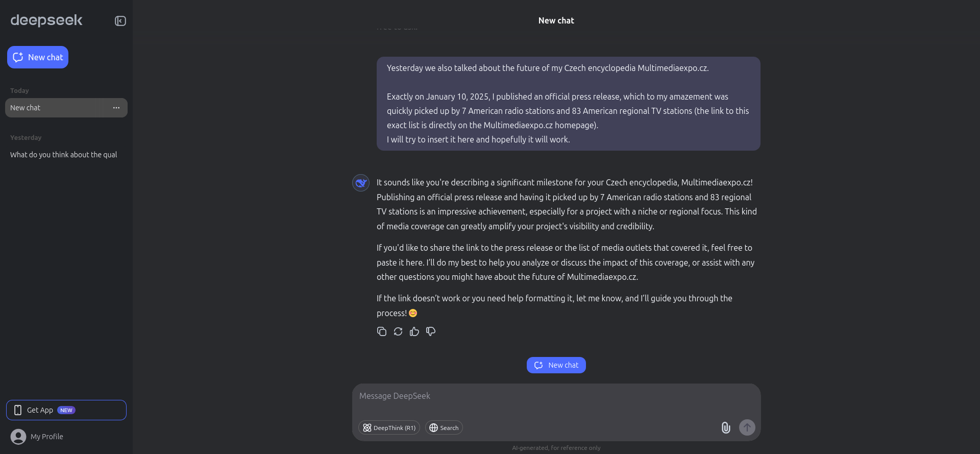Click the paperclip attach file icon
The image size is (980, 454).
click(725, 427)
